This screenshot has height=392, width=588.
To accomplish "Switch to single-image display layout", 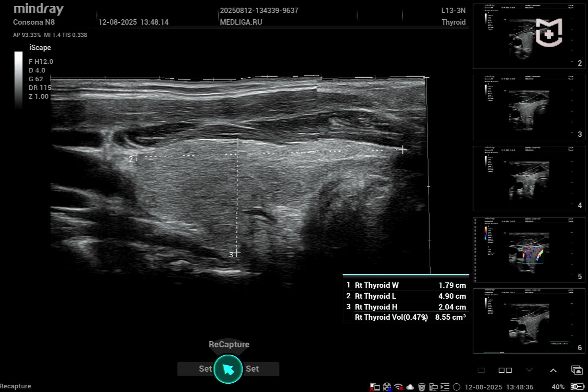I will (481, 370).
